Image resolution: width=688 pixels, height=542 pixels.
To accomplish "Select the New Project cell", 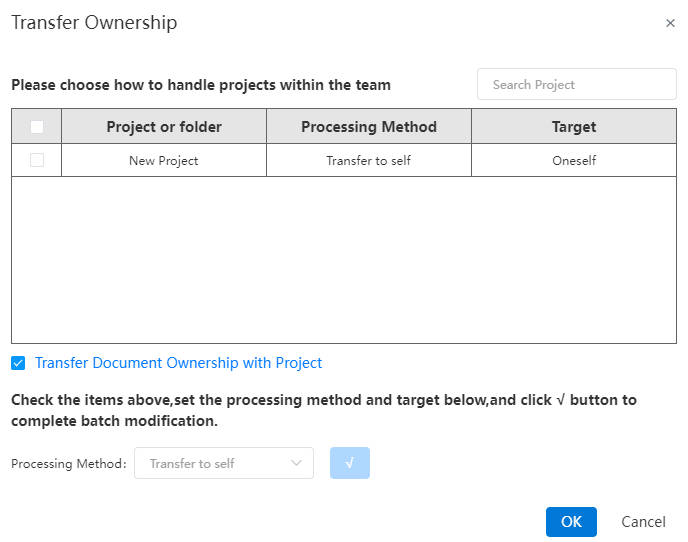I will (164, 161).
